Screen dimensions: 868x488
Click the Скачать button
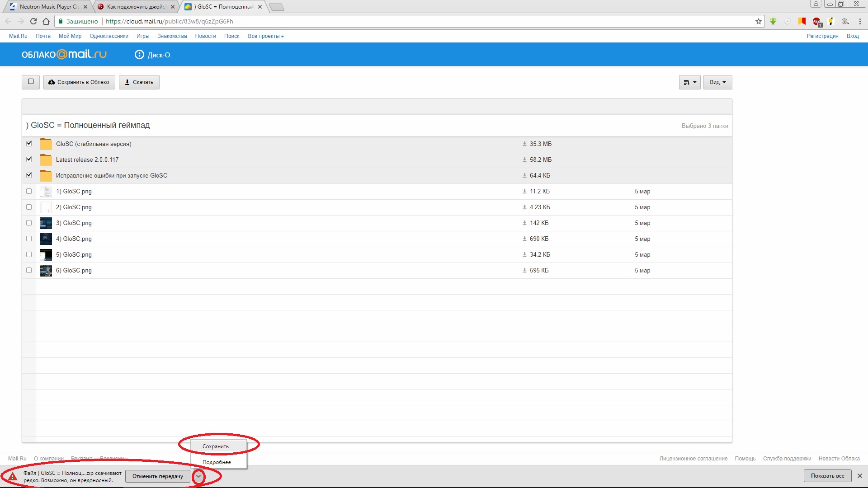tap(139, 82)
